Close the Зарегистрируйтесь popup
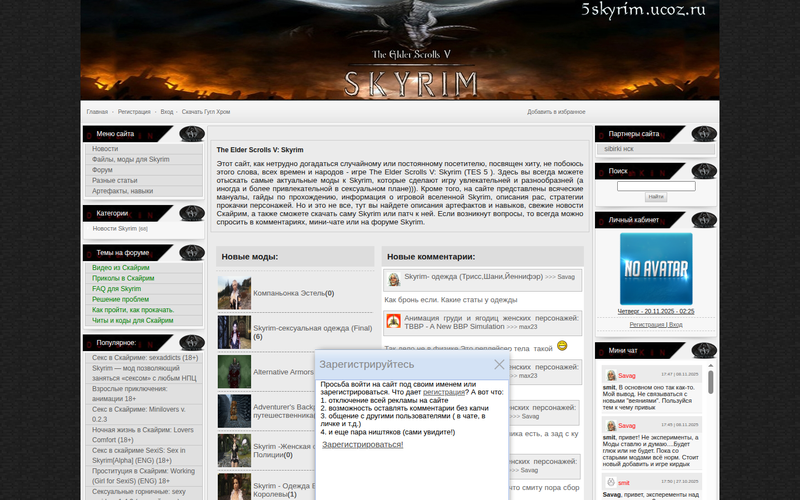 point(499,365)
